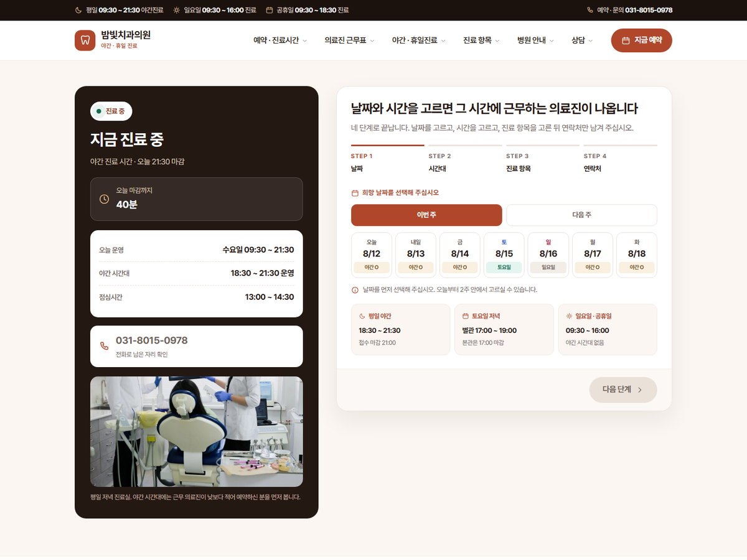This screenshot has width=747, height=560.
Task: Go to STEP 3 진료 항목 tab
Action: pos(543,160)
